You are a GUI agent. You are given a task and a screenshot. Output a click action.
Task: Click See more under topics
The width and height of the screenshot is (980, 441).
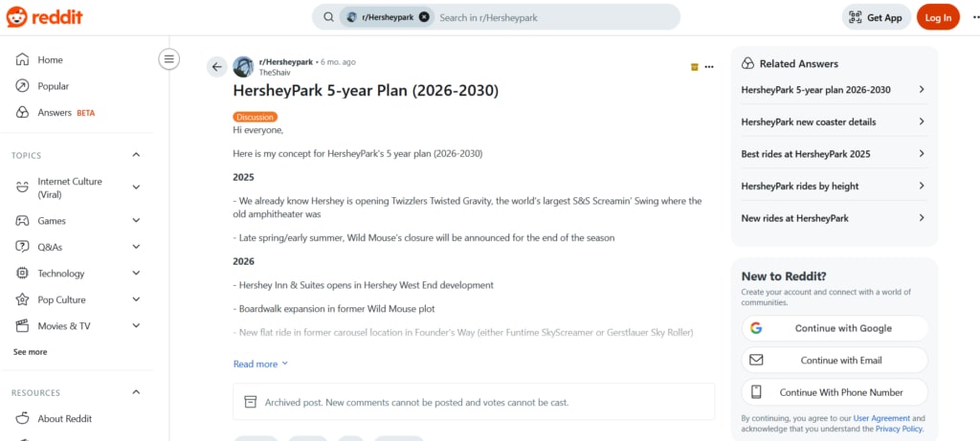(30, 352)
